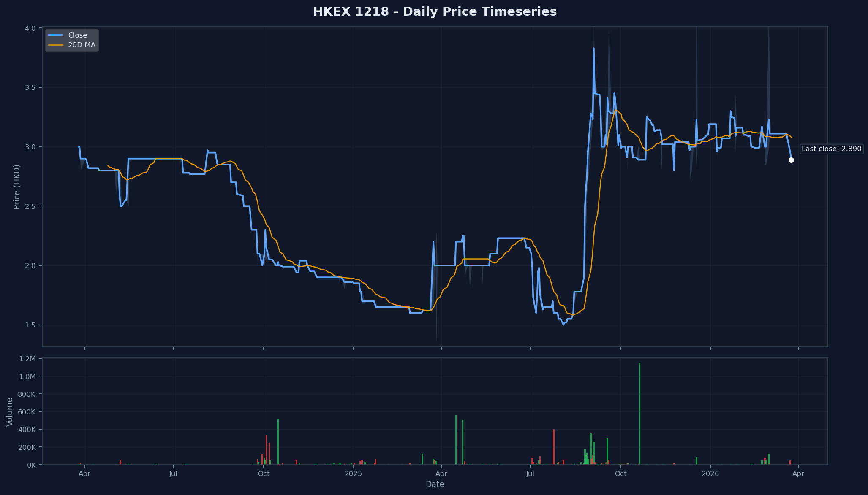The height and width of the screenshot is (495, 868).
Task: Click the blue Close line swatch in legend
Action: pyautogui.click(x=56, y=35)
